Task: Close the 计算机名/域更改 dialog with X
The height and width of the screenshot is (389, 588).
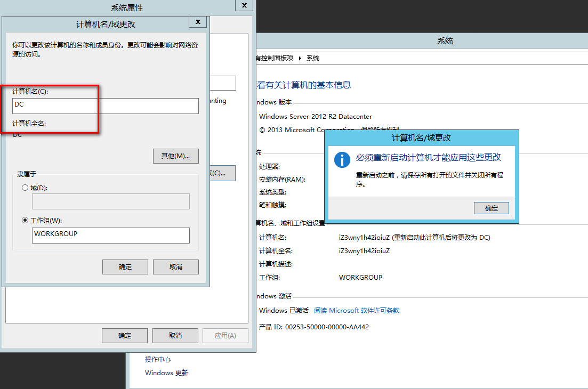Action: click(198, 22)
